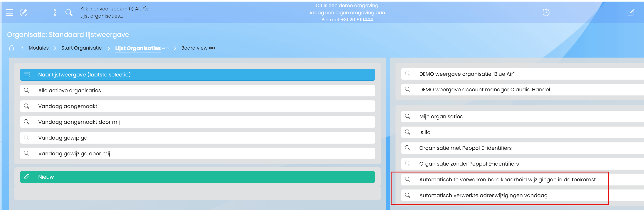Open the Is lid filter
The height and width of the screenshot is (210, 644).
(x=523, y=132)
